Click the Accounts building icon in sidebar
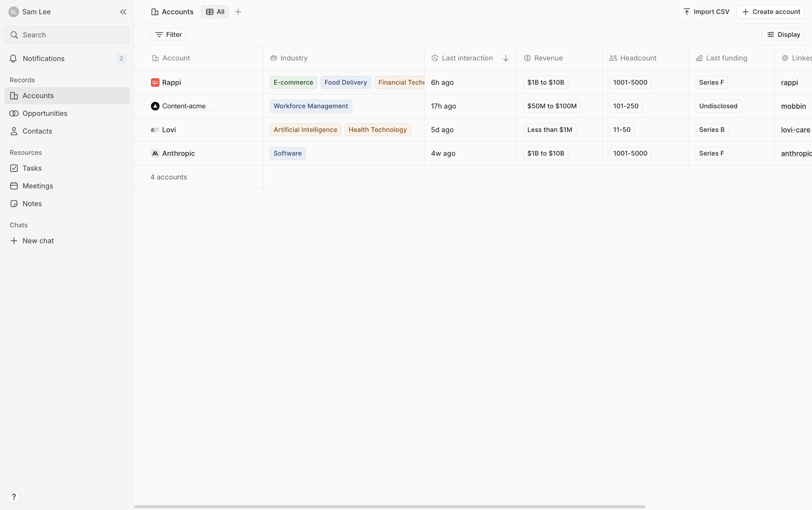This screenshot has height=510, width=812. (x=14, y=96)
